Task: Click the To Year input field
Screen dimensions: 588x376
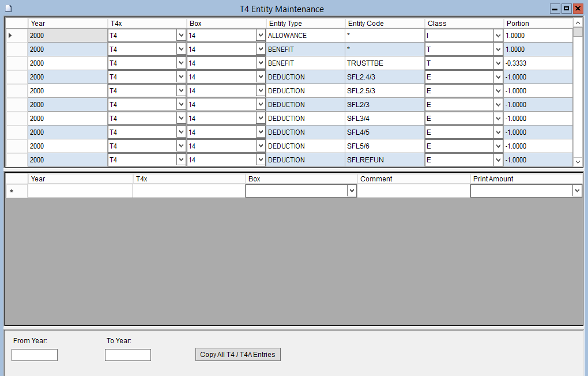Action: 128,355
